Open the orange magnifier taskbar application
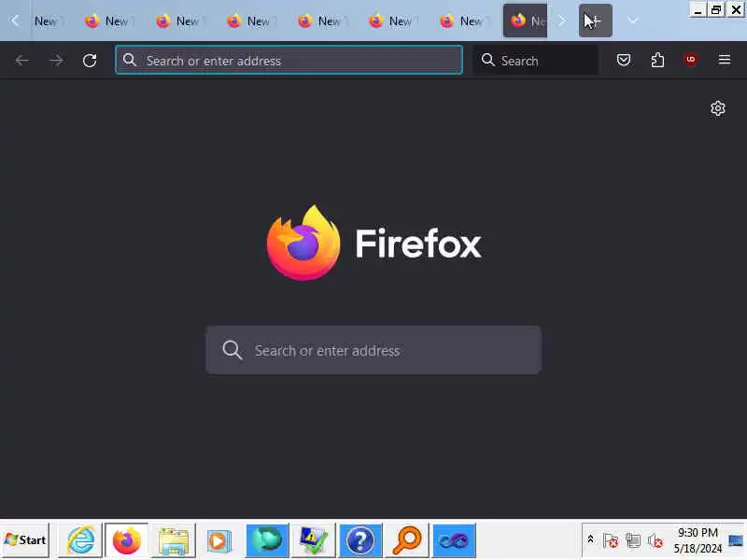 (x=407, y=540)
